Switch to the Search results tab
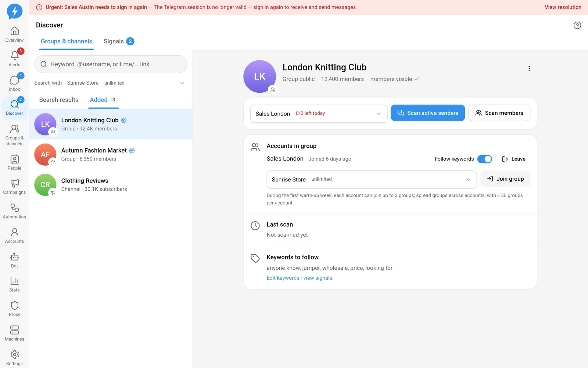 click(x=59, y=100)
